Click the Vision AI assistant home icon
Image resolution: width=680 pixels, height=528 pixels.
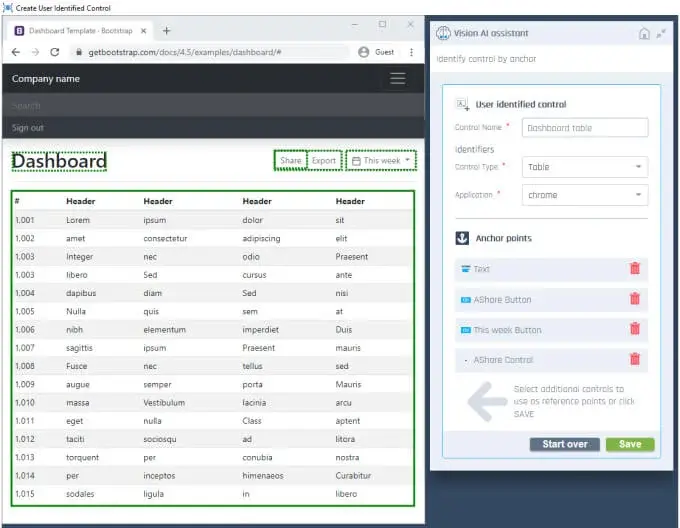tap(644, 33)
